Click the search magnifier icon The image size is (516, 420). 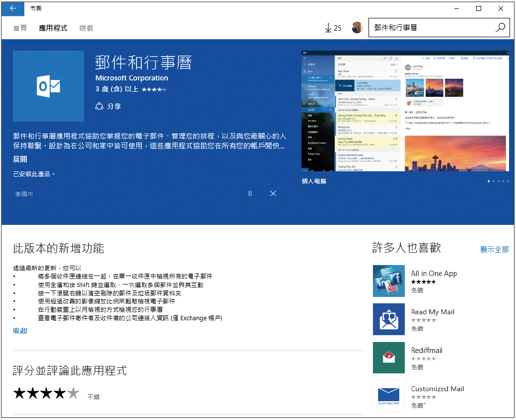click(500, 28)
